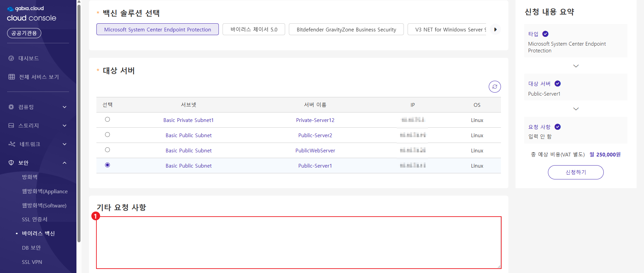
Task: Click the gabia.cloud console logo
Action: pos(31,14)
